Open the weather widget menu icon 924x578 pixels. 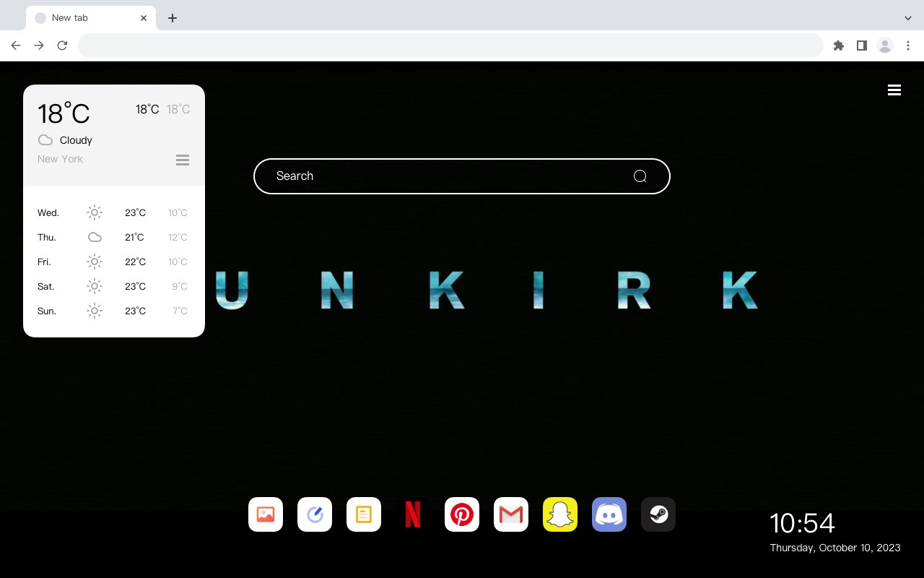[183, 160]
